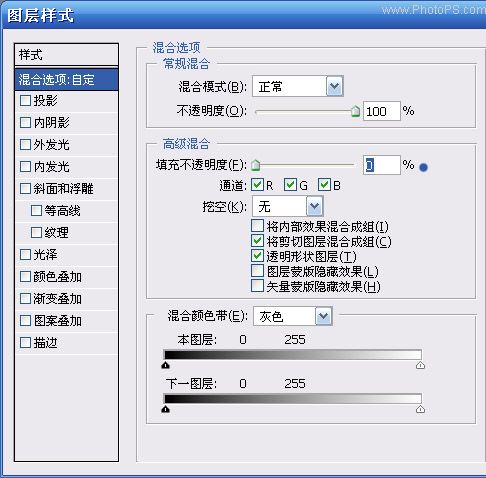
Task: Select the 样式 header item
Action: (67, 55)
